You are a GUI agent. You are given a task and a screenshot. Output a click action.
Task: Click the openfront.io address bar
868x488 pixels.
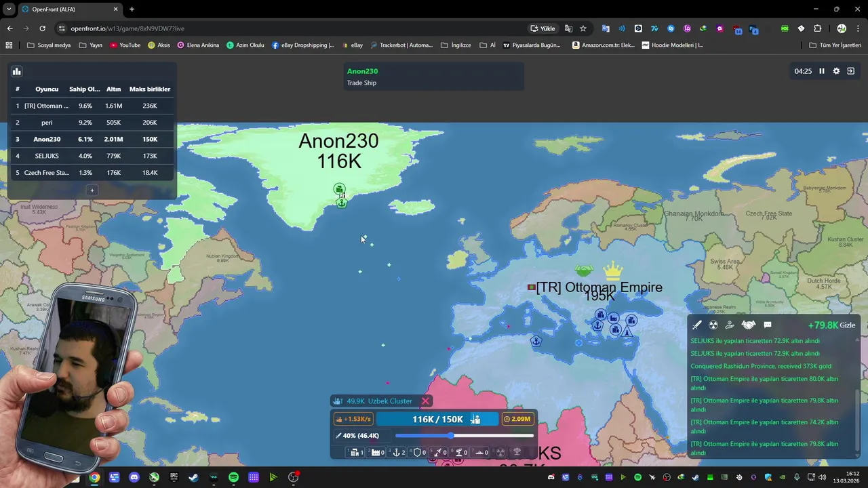[292, 28]
